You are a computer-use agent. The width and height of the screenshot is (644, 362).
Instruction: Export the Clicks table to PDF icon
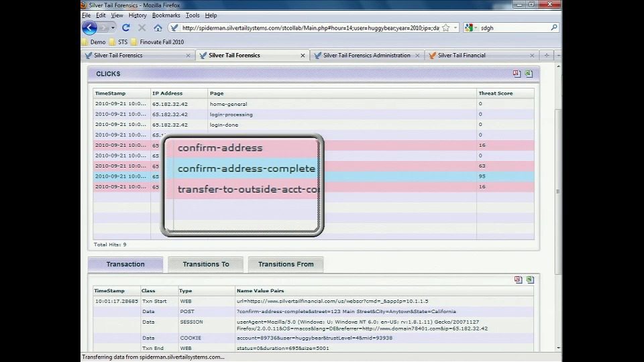[517, 74]
